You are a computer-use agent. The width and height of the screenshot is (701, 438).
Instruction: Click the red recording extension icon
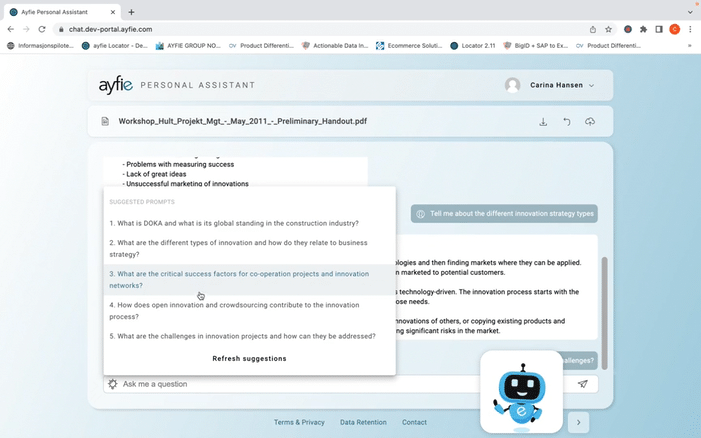point(628,29)
